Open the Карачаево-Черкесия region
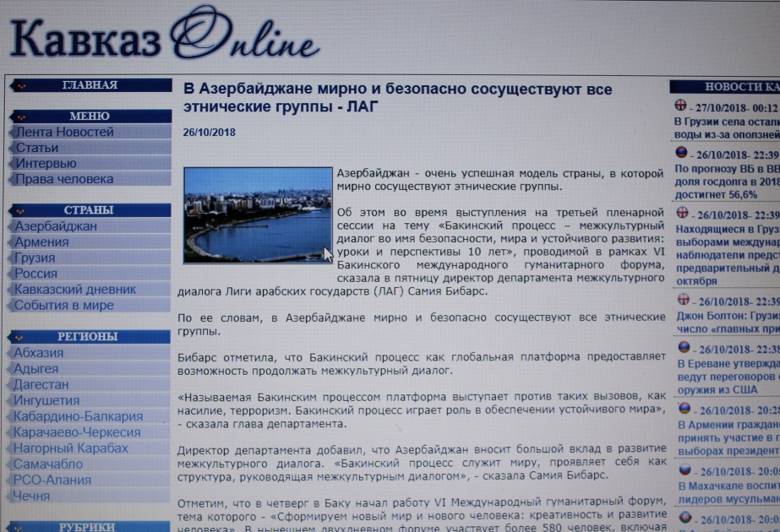Screen dimensions: 780x532 (89, 432)
